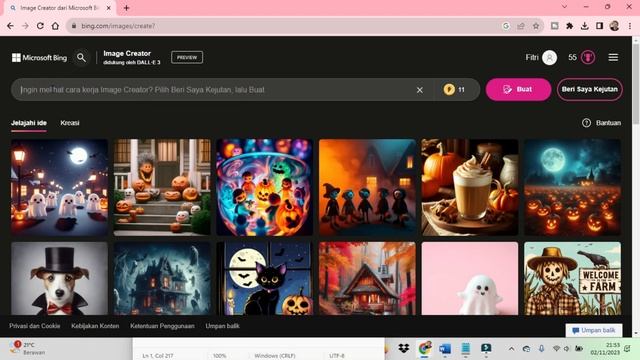Open the witch silhouettes thumbnail
640x360 pixels.
coord(367,187)
